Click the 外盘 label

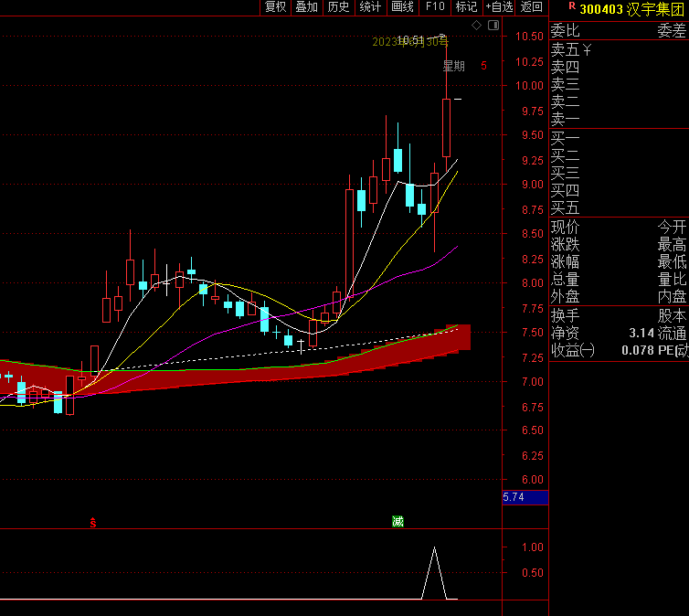(565, 297)
